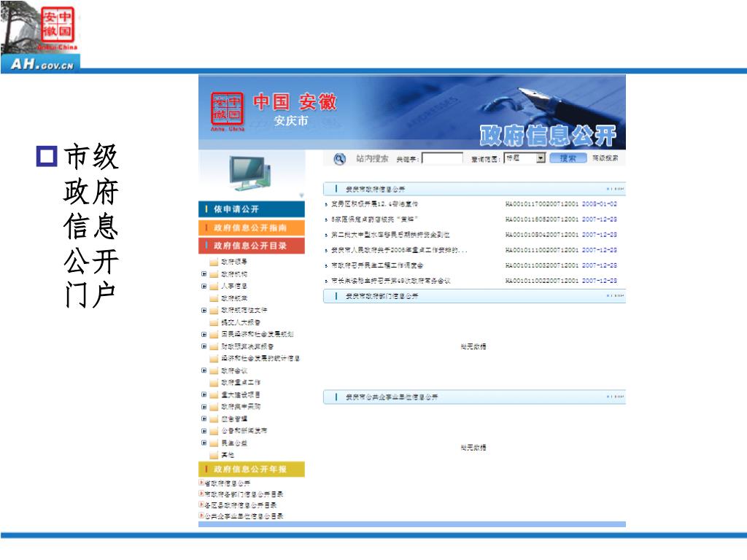Click the folder icon for 政府会议
Screen dimensions: 747x560
pos(214,370)
